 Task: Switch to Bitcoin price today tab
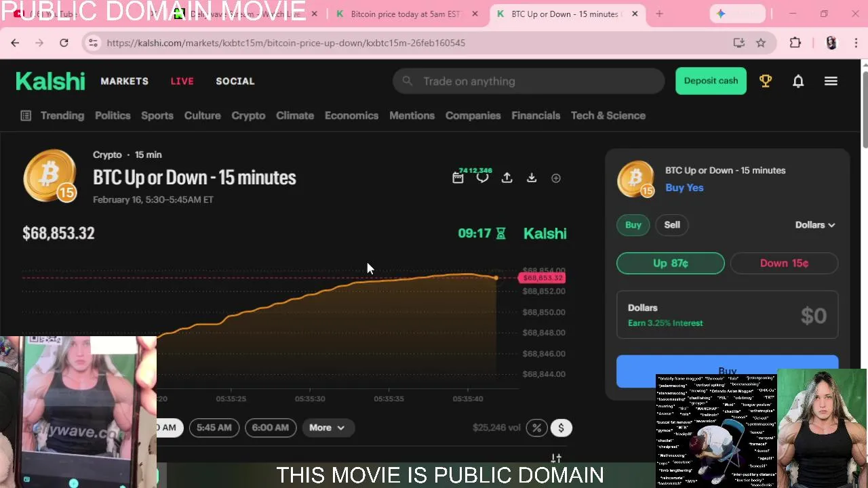[407, 14]
